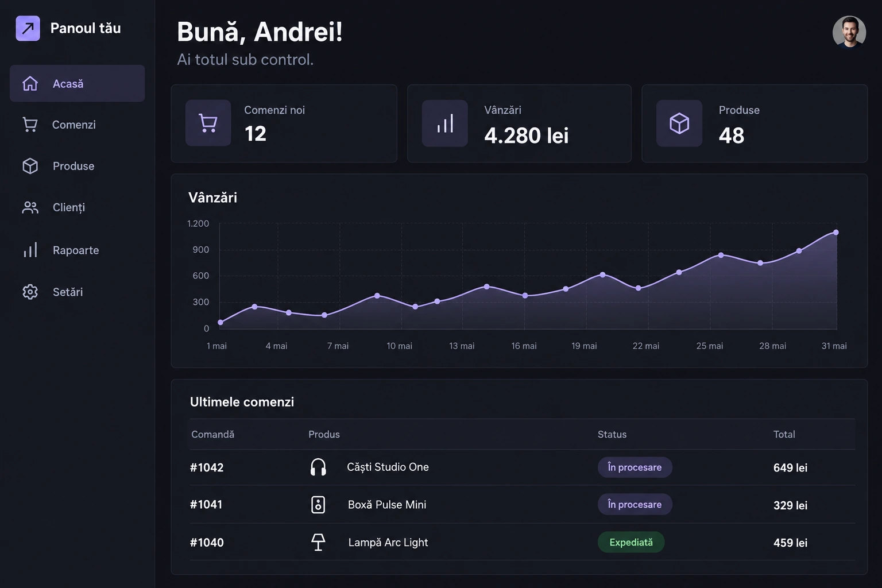
Task: Click the bar chart icon in Vânzări card
Action: click(445, 123)
